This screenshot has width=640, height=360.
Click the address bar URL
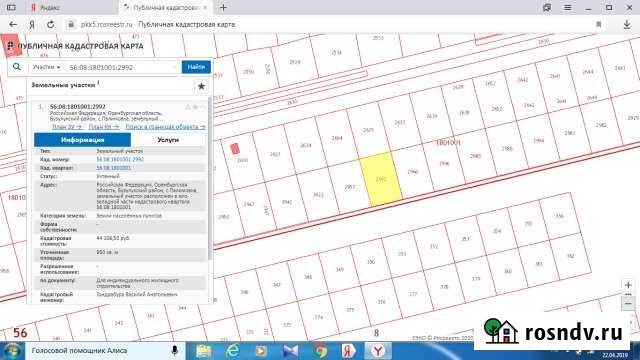click(x=107, y=24)
